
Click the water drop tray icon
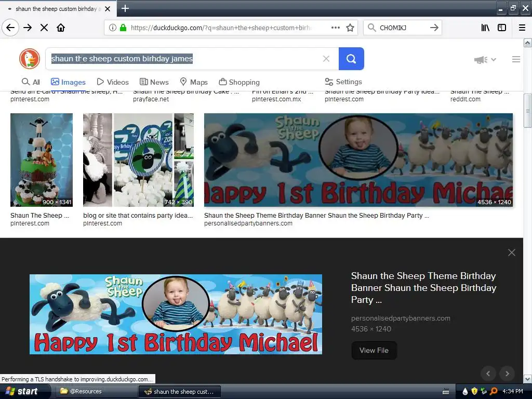pos(465,392)
